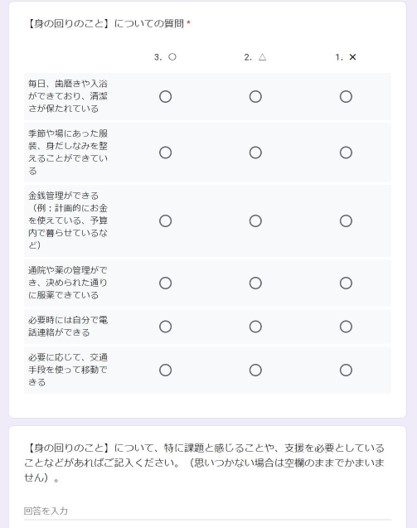
Task: Choose × for seasonal clothing and grooming row
Action: pyautogui.click(x=346, y=153)
